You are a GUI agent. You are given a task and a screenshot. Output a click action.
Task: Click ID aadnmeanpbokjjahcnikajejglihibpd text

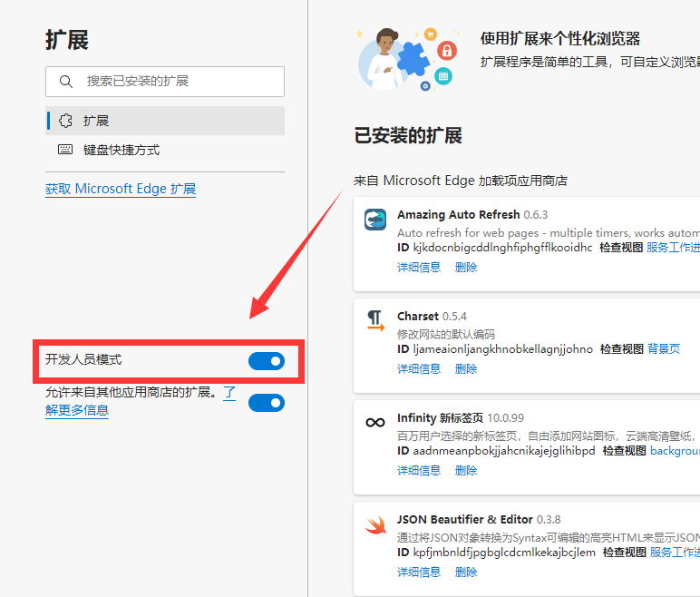(496, 450)
